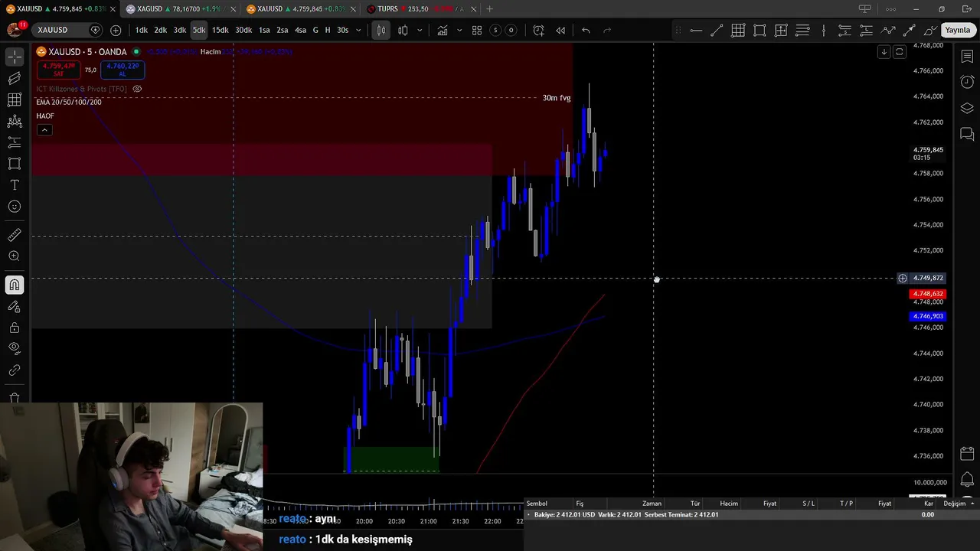
Task: Pick arrow tool from favorites toolbar
Action: [910, 30]
